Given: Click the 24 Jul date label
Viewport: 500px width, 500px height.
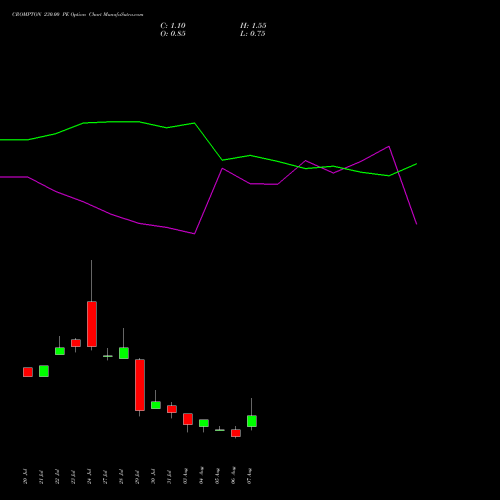Looking at the screenshot, I should 89,477.
